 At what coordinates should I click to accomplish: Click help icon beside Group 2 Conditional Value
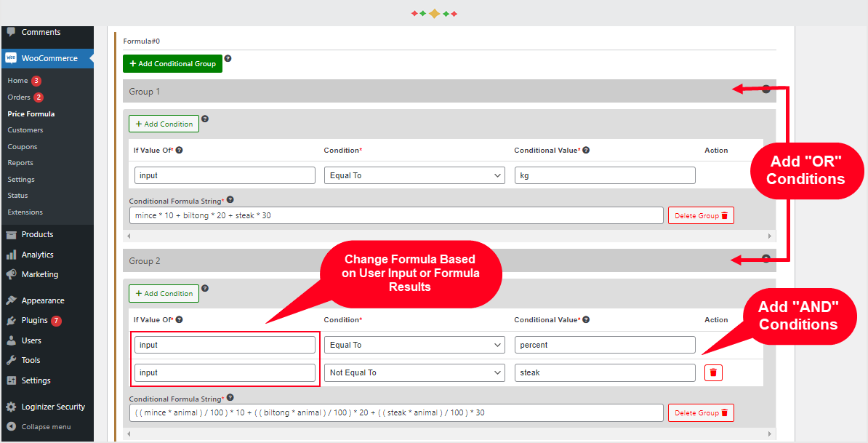click(586, 319)
